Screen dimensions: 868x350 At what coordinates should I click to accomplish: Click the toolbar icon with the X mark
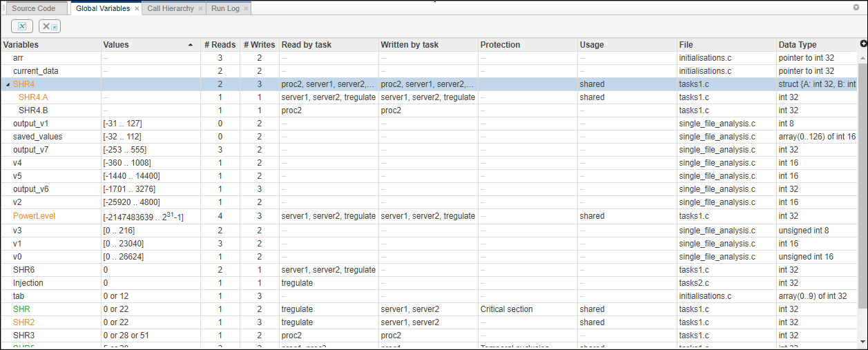coord(49,26)
